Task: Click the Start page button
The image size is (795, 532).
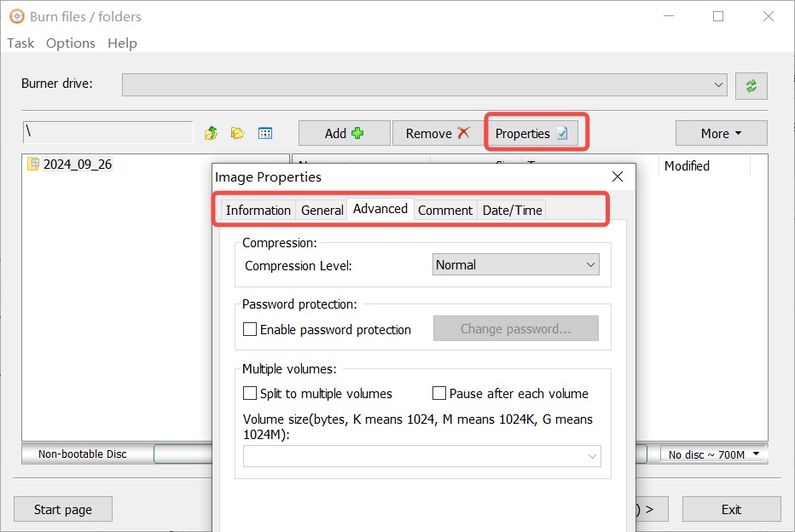Action: [x=63, y=509]
